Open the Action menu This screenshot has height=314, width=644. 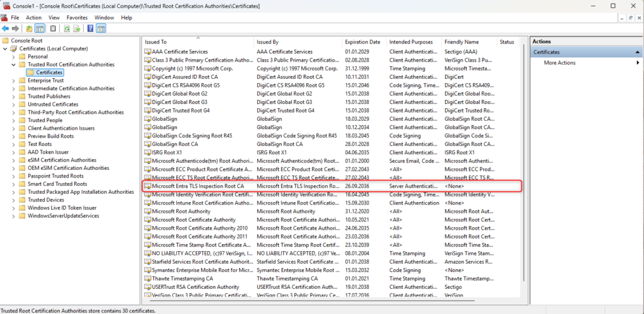[34, 18]
